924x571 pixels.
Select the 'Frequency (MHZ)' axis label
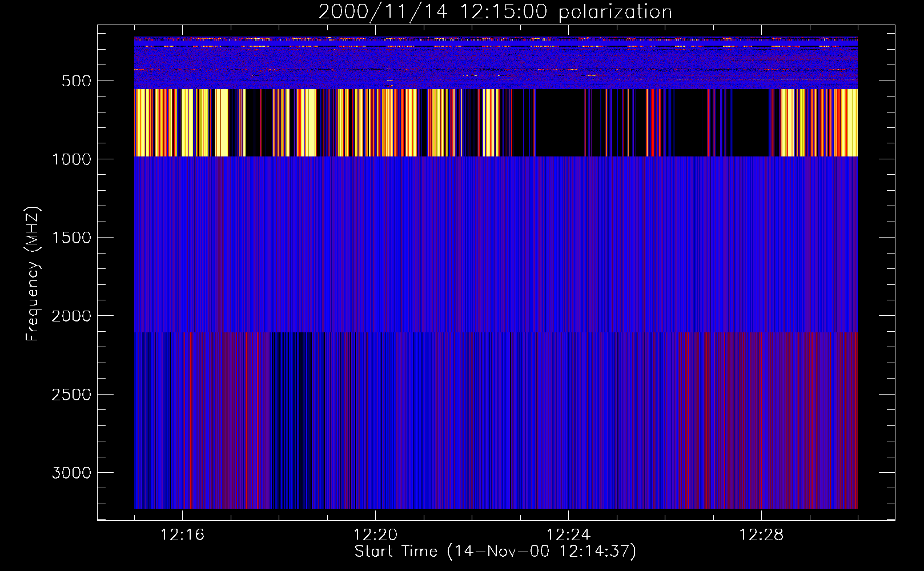point(33,274)
